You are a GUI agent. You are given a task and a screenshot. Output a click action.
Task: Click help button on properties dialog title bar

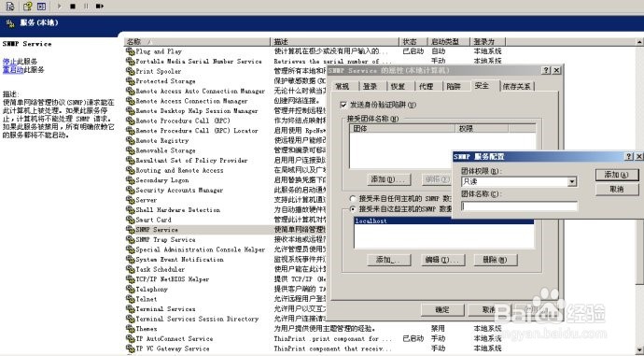click(x=546, y=70)
